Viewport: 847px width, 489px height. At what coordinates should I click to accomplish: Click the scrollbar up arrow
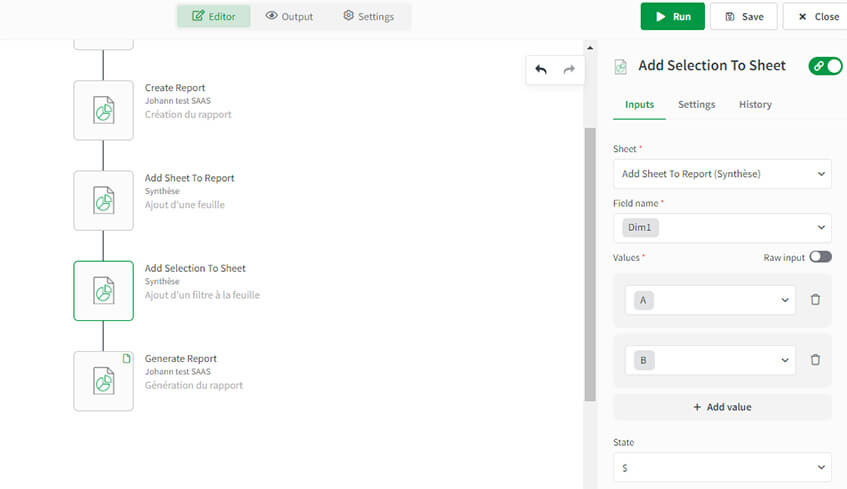590,48
